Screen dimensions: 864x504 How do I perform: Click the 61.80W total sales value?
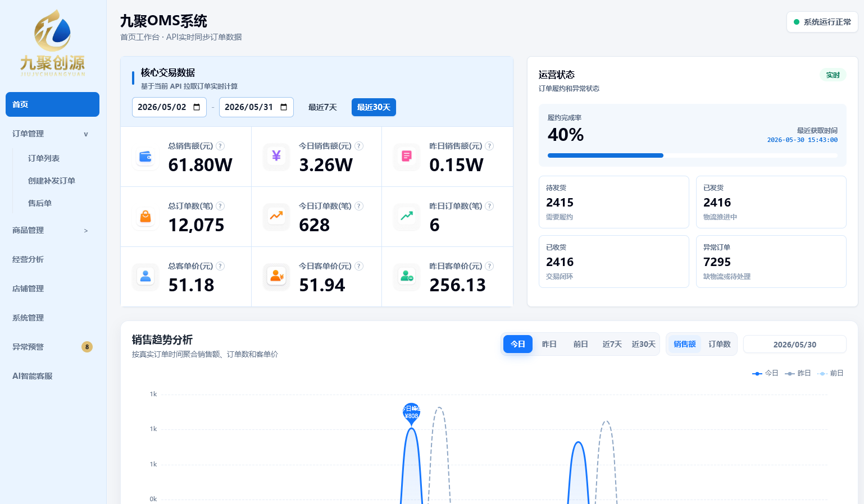201,165
